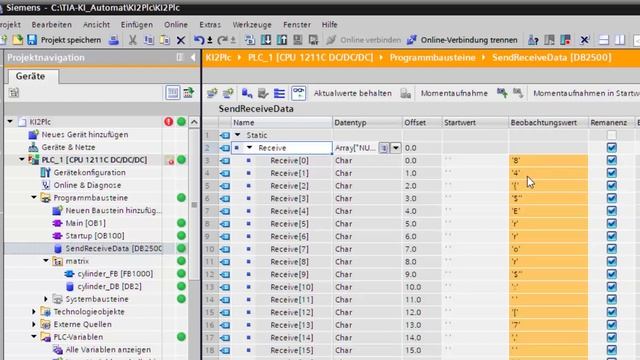Viewport: 640px width, 360px height.
Task: Toggle Remanenz checkbox for Receive[5]
Action: point(611,224)
